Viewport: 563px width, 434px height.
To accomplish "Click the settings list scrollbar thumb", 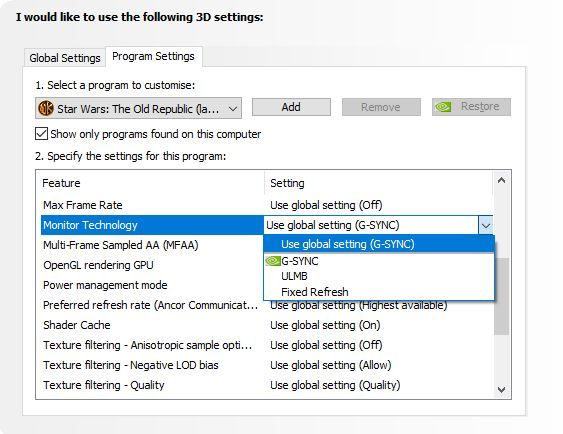I will (x=502, y=296).
